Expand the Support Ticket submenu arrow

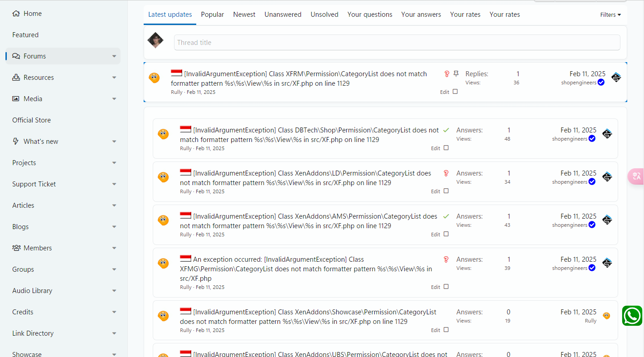coord(114,184)
